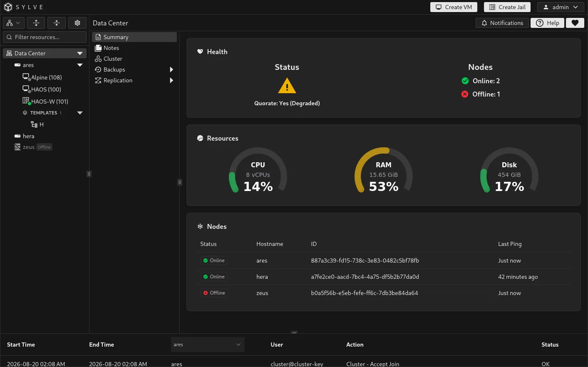This screenshot has width=588, height=367.
Task: Open the Notes menu item
Action: [134, 48]
